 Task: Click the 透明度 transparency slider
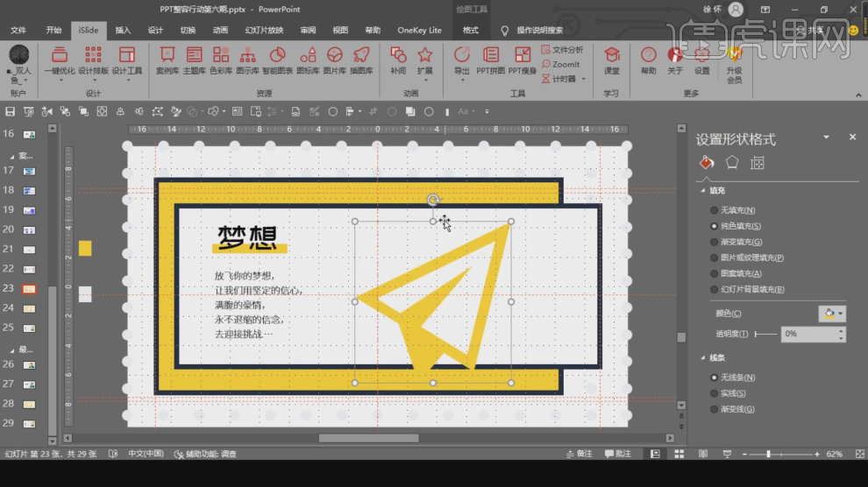click(765, 334)
